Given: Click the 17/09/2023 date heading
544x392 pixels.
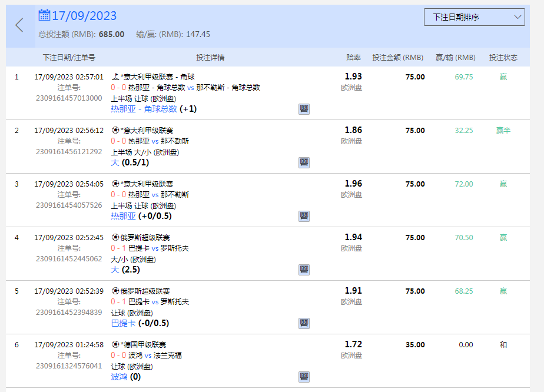Looking at the screenshot, I should pyautogui.click(x=84, y=16).
